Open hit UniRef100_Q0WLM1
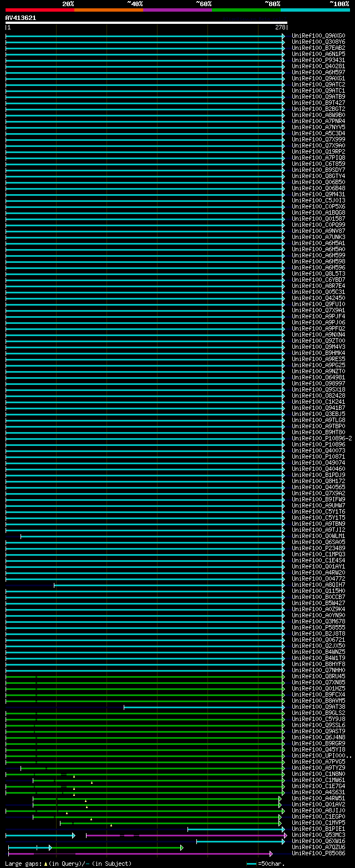Image resolution: width=355 pixels, height=868 pixels. [318, 536]
